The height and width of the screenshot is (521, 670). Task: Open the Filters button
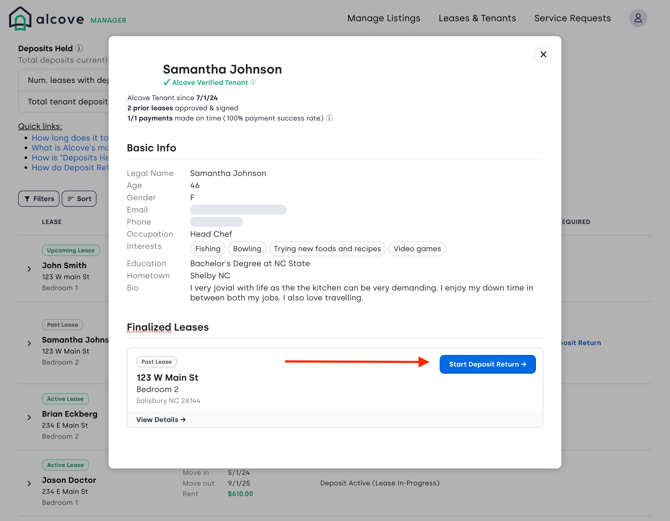tap(39, 199)
